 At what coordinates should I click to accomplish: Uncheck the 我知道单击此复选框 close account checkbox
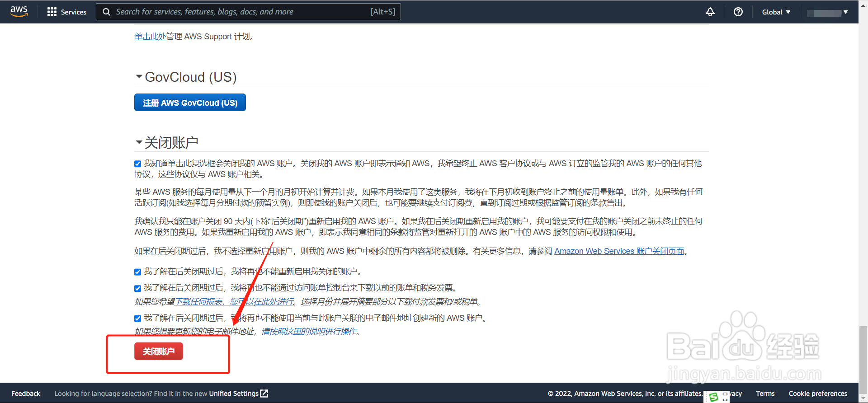(138, 164)
